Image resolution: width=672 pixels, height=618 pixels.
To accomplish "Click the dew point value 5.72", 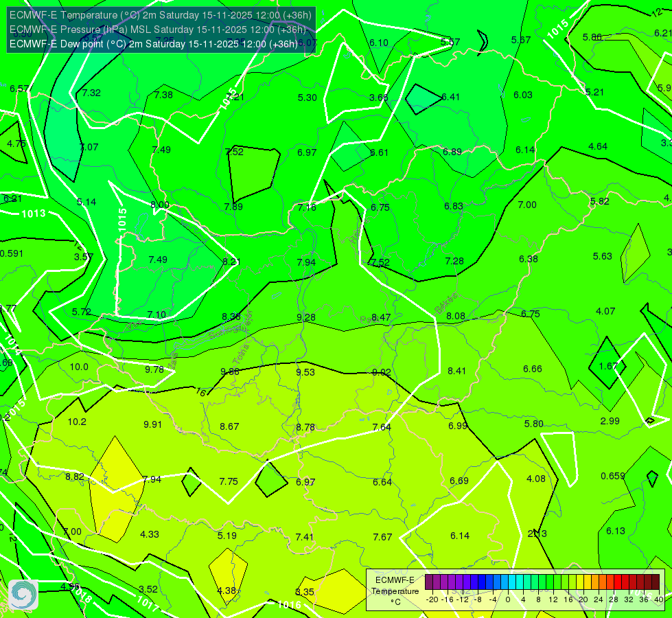I will (81, 312).
